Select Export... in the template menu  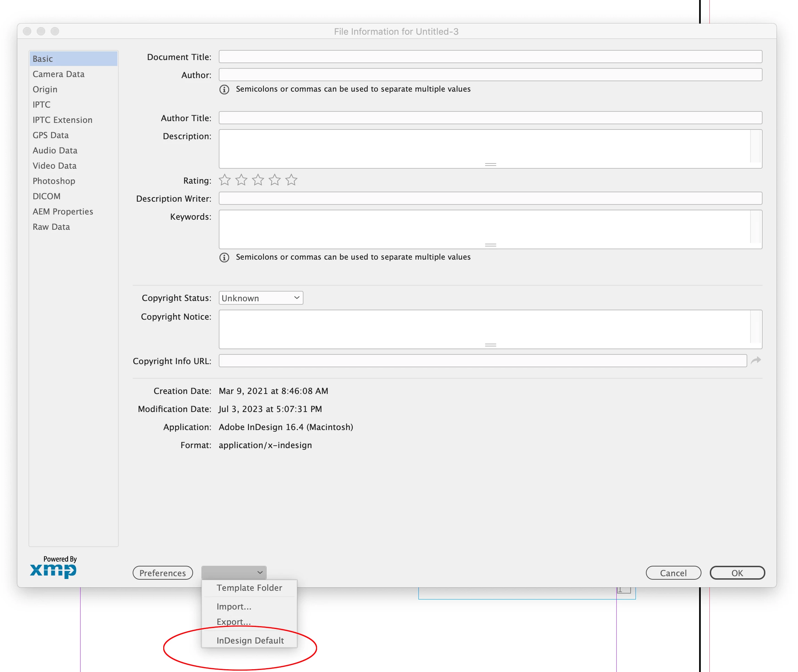click(x=234, y=622)
